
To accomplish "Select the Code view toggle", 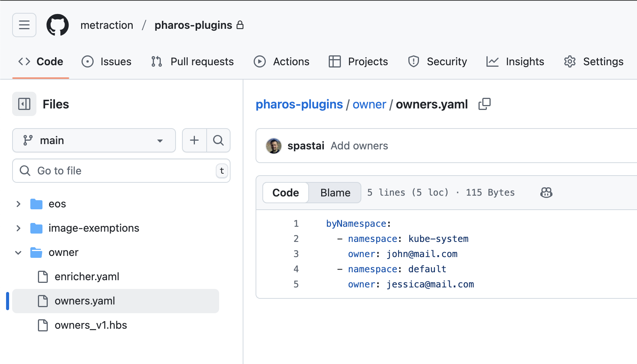I will click(x=286, y=193).
